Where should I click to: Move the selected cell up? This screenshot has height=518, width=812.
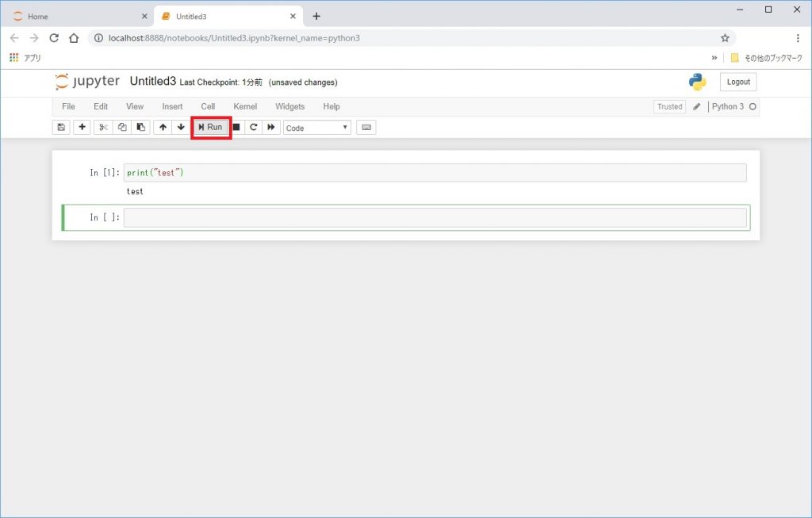click(163, 128)
